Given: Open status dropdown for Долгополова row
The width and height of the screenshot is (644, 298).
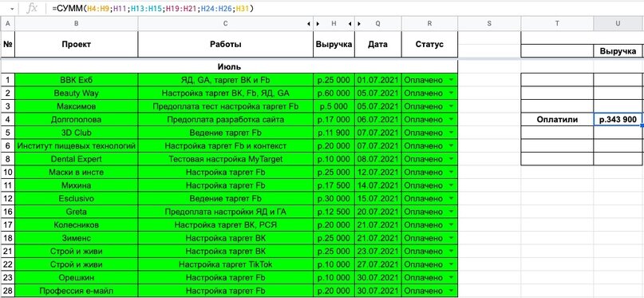Looking at the screenshot, I should click(x=452, y=119).
